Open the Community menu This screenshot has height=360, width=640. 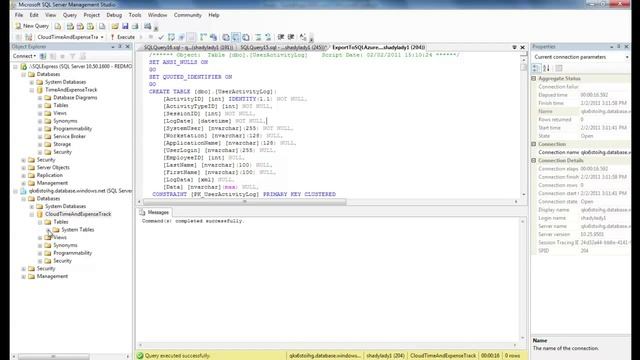pyautogui.click(x=187, y=15)
